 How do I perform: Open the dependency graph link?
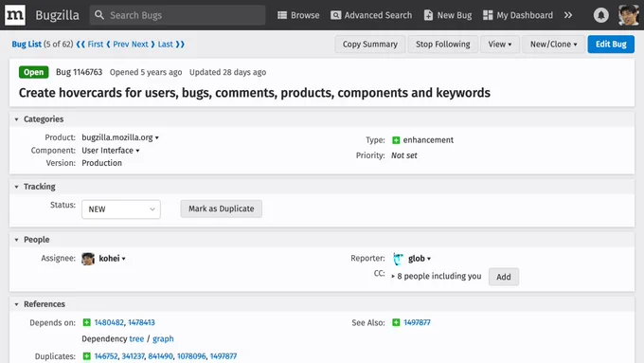pyautogui.click(x=163, y=338)
